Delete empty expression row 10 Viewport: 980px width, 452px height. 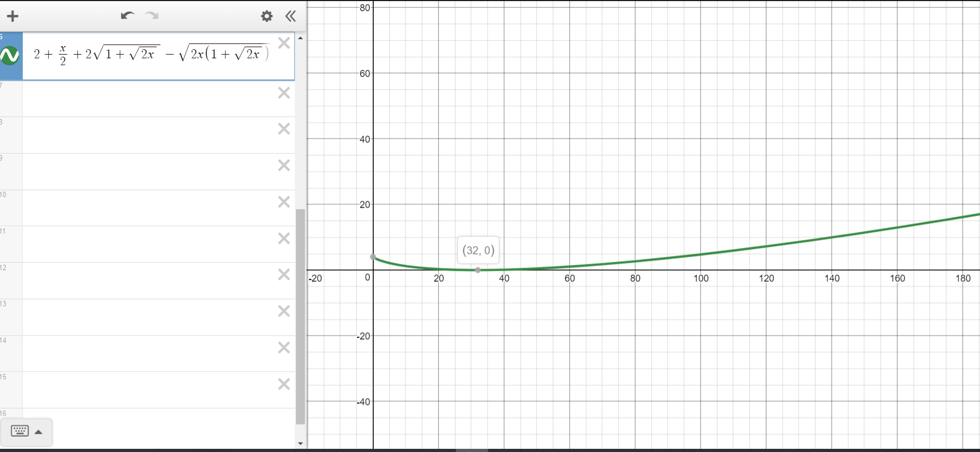coord(284,202)
